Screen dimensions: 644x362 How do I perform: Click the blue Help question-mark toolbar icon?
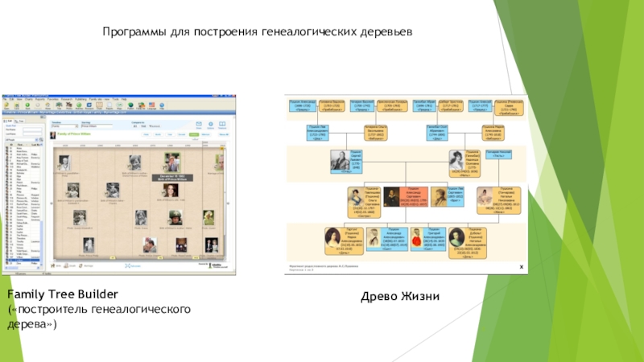pos(162,106)
